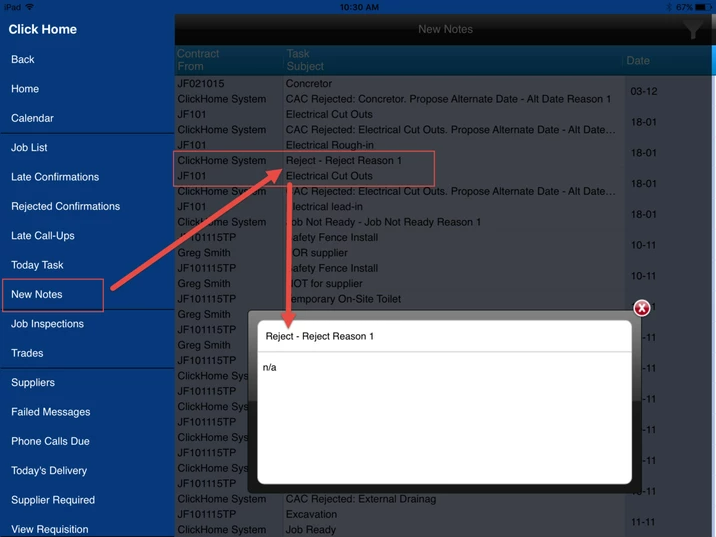Close the Reject Reason popup with red X
Screen dimensions: 716x537
pos(642,308)
